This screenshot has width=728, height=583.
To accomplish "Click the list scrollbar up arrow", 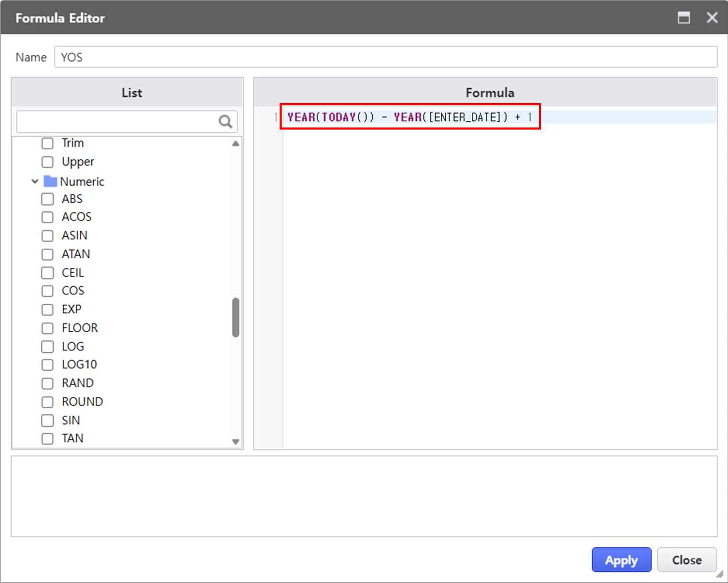I will pyautogui.click(x=236, y=144).
